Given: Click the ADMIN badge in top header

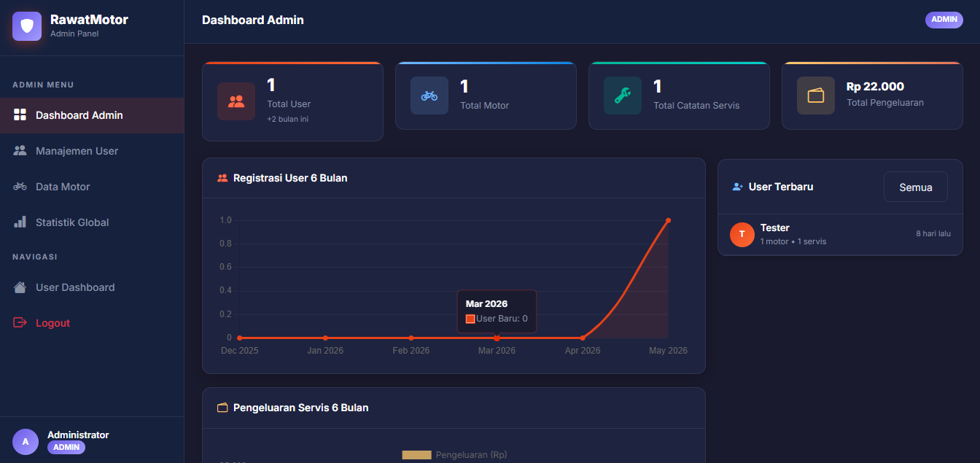Looking at the screenshot, I should coord(944,20).
